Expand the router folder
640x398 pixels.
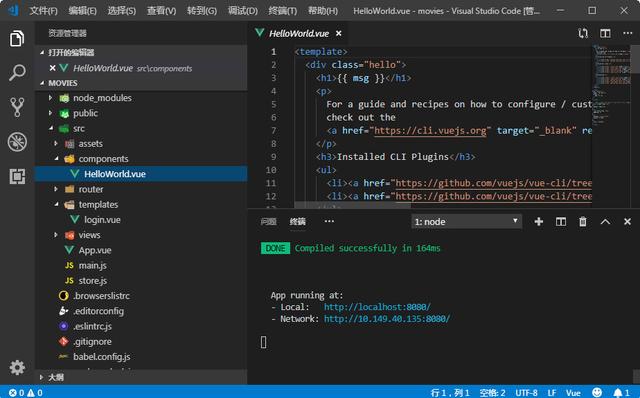coord(56,189)
